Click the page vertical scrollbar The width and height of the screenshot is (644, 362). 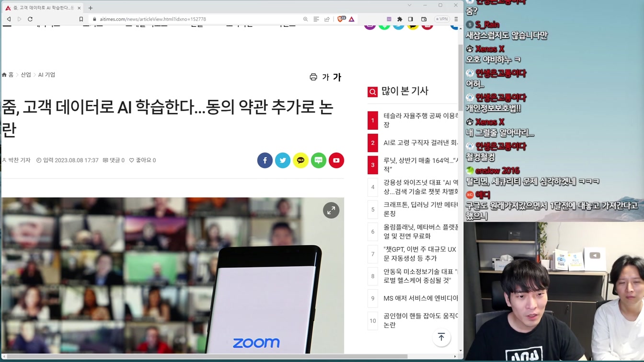460,77
